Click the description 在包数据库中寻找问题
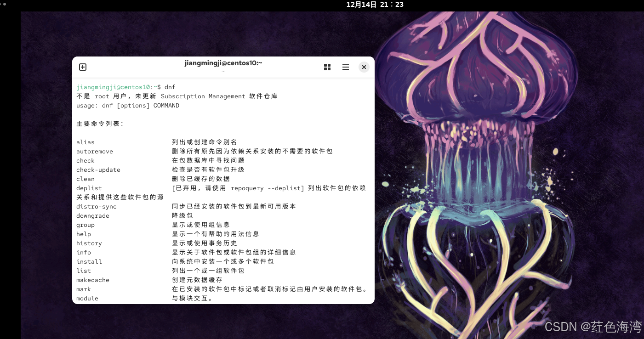This screenshot has height=339, width=644. point(208,160)
